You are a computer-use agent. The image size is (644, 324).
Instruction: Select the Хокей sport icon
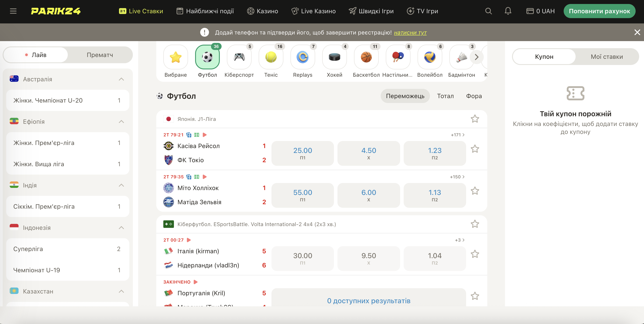click(x=334, y=57)
